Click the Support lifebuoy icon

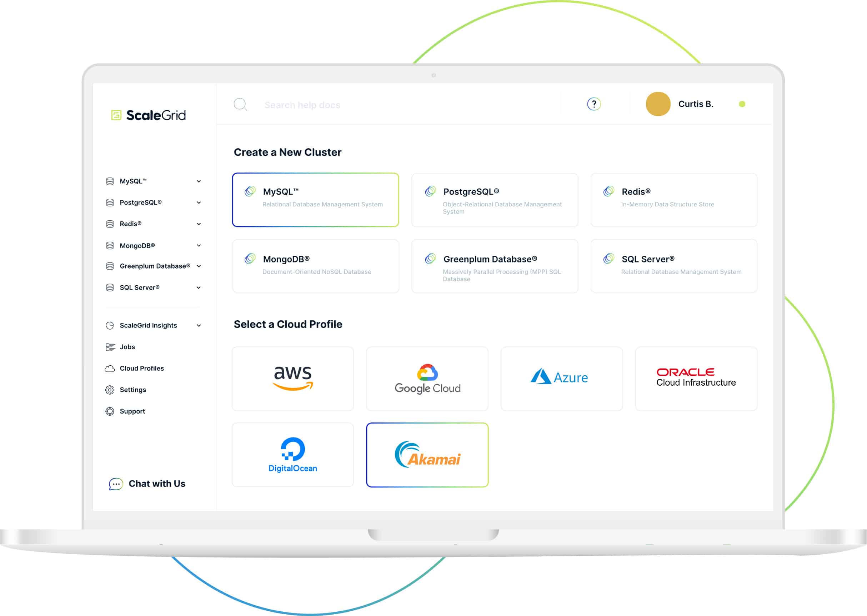(110, 411)
